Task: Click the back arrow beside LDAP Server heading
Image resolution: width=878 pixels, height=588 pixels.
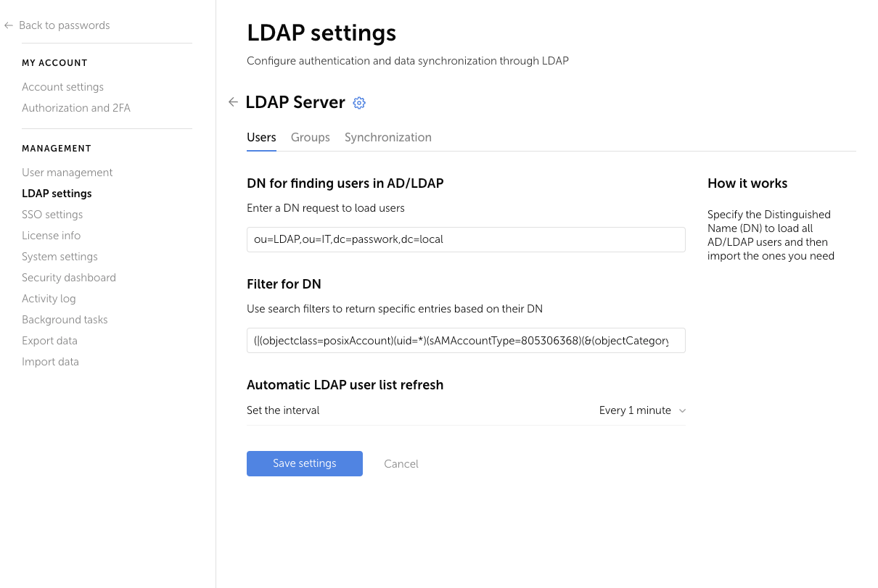Action: [x=233, y=102]
